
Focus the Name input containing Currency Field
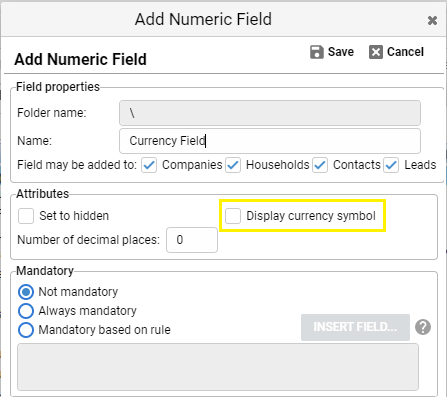coord(270,141)
